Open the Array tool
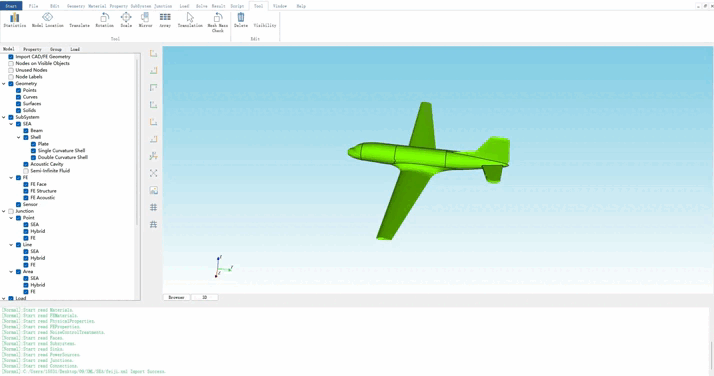Image resolution: width=714 pixels, height=376 pixels. 165,20
